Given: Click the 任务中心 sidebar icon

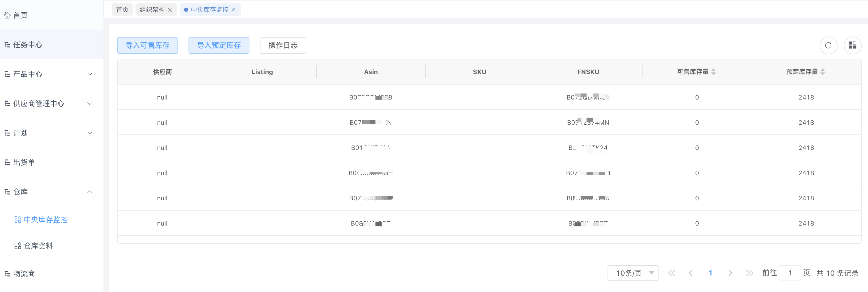Looking at the screenshot, I should [7, 44].
